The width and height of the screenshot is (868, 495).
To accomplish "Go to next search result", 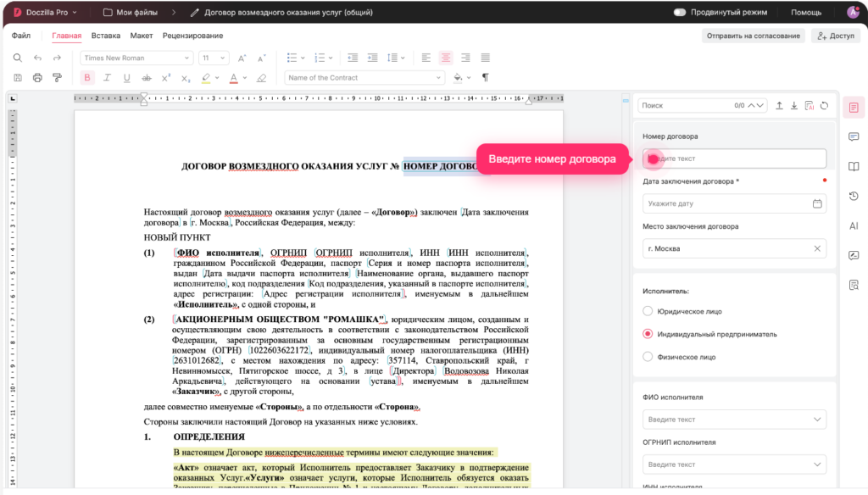I will coord(760,105).
